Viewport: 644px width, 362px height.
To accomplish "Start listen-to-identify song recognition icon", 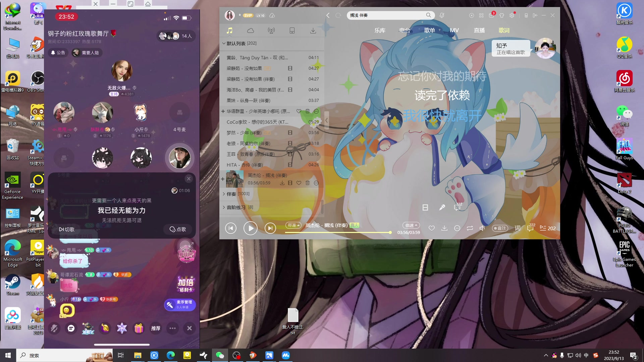I will tap(442, 15).
